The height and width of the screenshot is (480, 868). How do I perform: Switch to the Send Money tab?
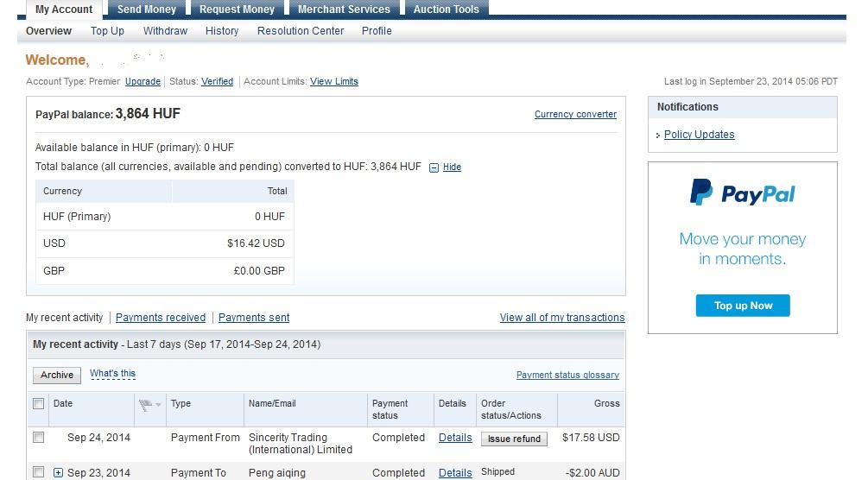pos(146,9)
